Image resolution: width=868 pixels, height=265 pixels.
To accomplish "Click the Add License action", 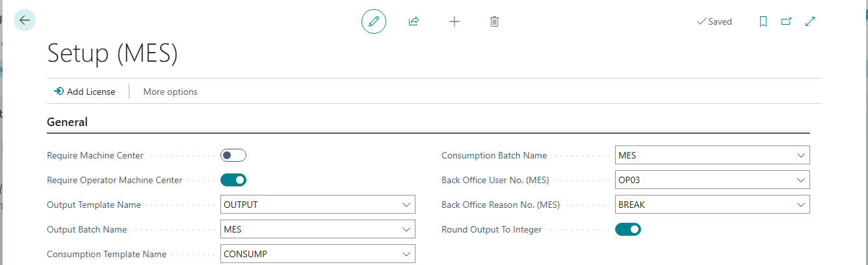I will [85, 92].
